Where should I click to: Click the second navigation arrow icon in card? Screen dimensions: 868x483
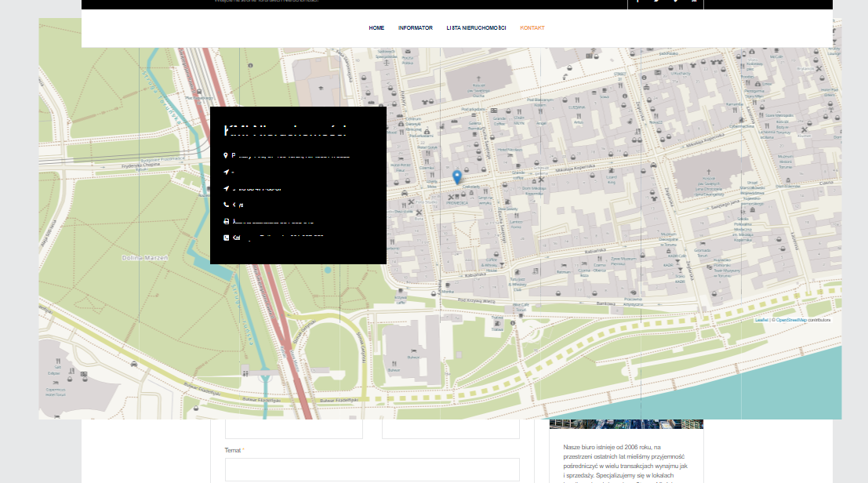point(226,188)
